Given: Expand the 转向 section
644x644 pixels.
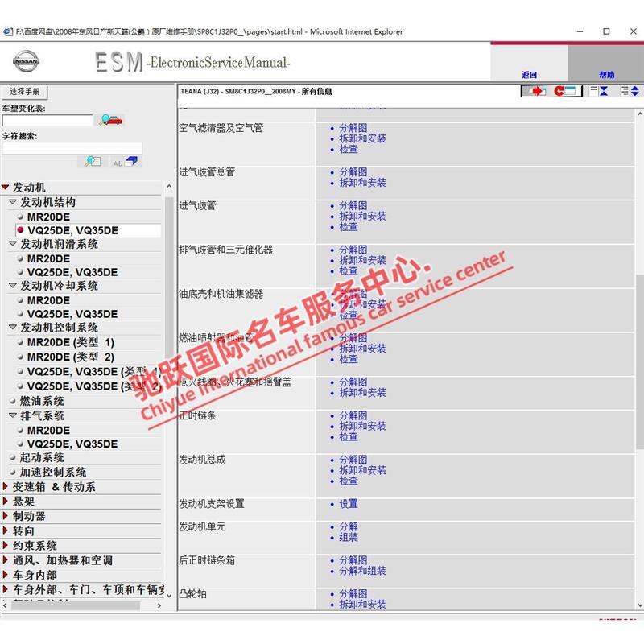Looking at the screenshot, I should (x=6, y=530).
